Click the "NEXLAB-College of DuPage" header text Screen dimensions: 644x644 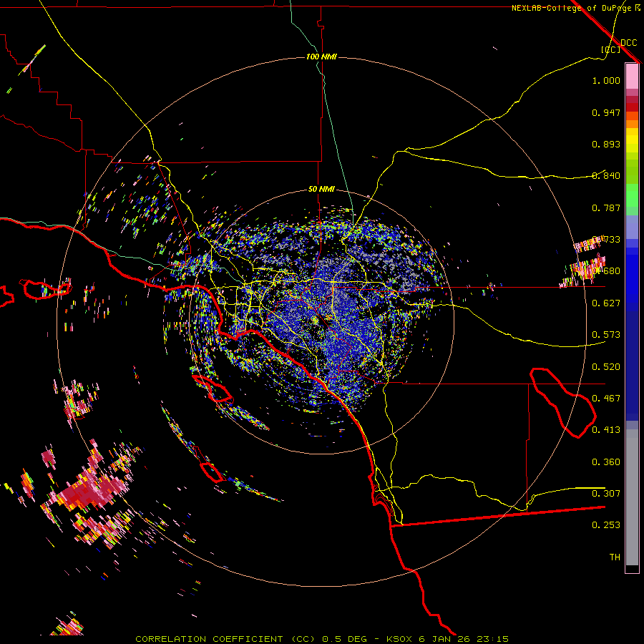pyautogui.click(x=571, y=8)
